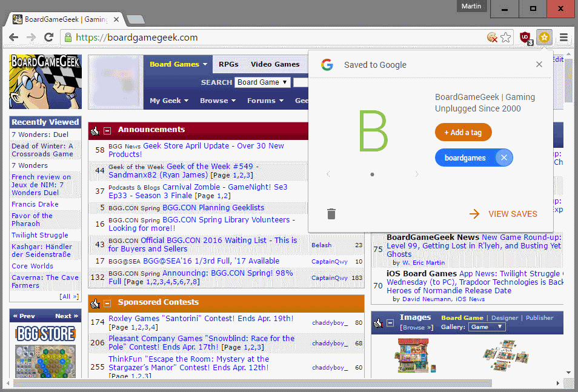This screenshot has height=392, width=578.
Task: Open the search category Board Game dropdown
Action: coord(262,82)
